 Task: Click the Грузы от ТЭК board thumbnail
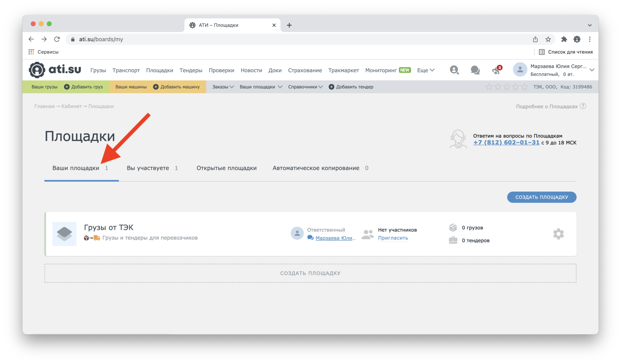tap(64, 234)
